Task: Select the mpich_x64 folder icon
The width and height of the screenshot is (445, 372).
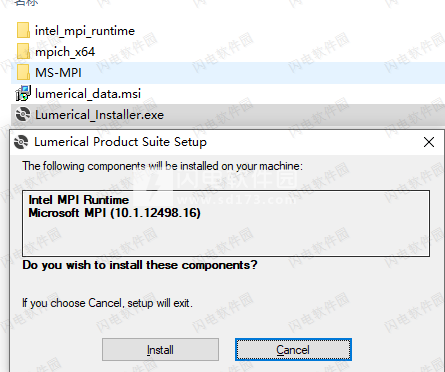Action: pos(23,51)
